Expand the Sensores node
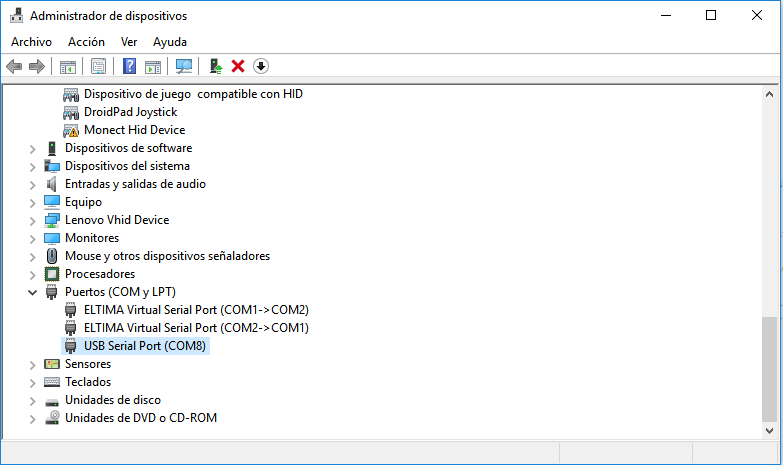This screenshot has width=783, height=465. coord(32,365)
